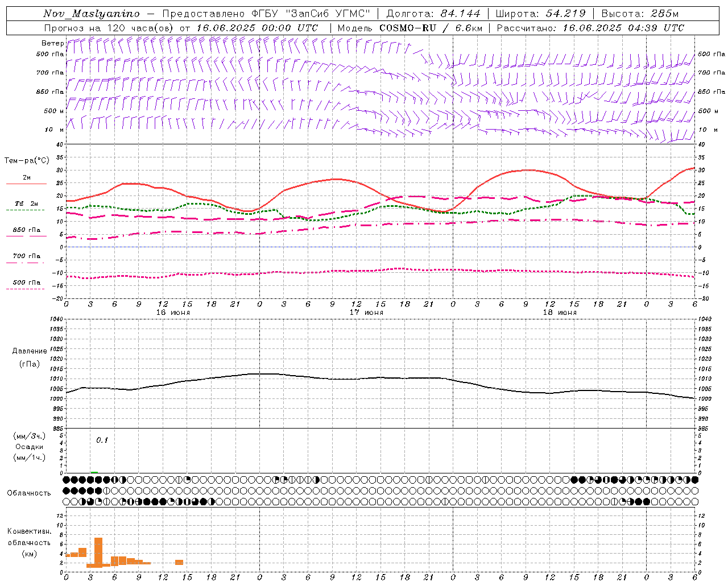Click the "Облачность" cloud cover label

(x=29, y=493)
